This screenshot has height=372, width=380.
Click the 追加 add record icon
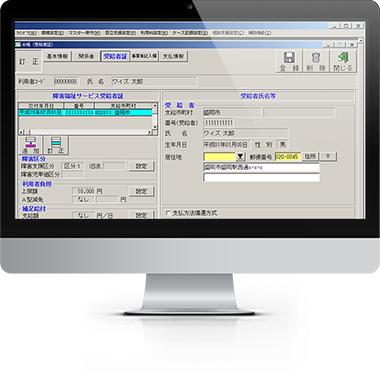tap(31, 145)
